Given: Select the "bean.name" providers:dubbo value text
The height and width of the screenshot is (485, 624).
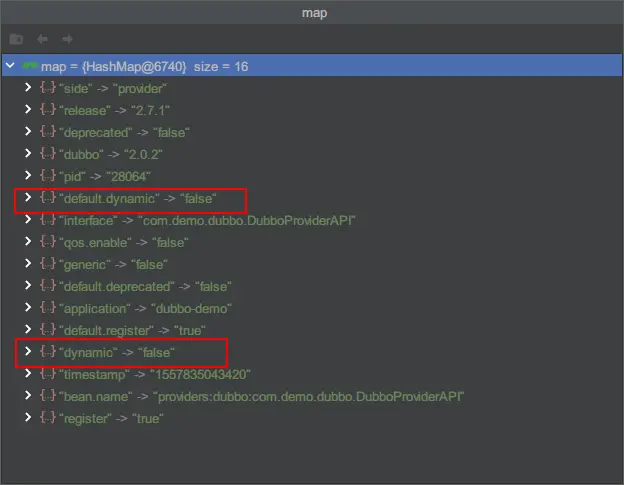Looking at the screenshot, I should coord(309,396).
